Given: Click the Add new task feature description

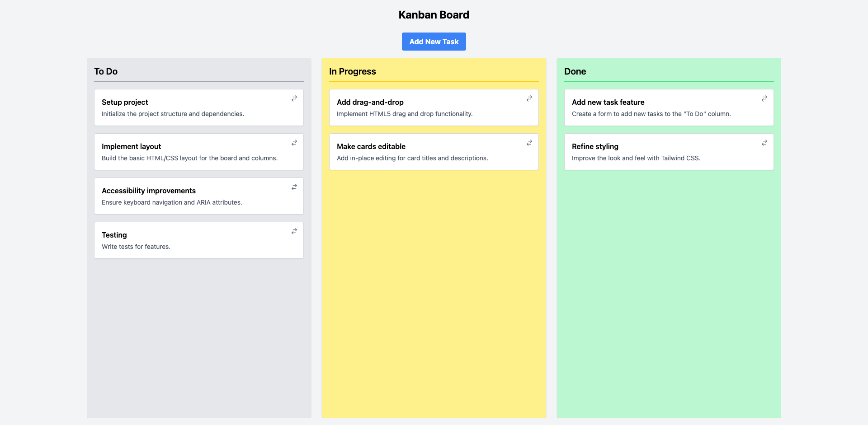Looking at the screenshot, I should point(651,114).
